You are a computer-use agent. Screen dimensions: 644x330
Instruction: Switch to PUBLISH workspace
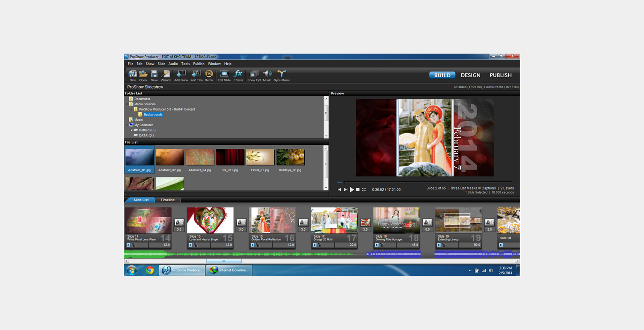tap(501, 75)
